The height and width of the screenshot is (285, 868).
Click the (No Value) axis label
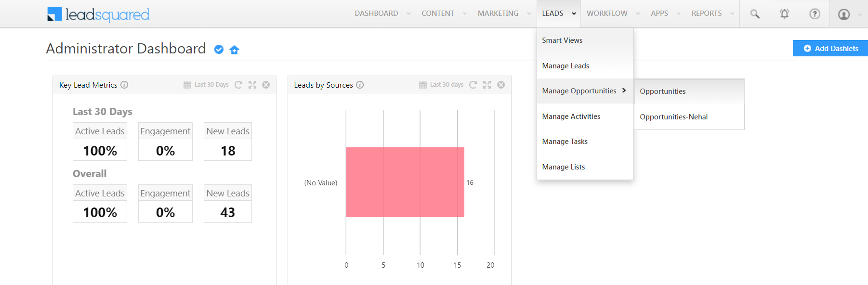tap(321, 183)
